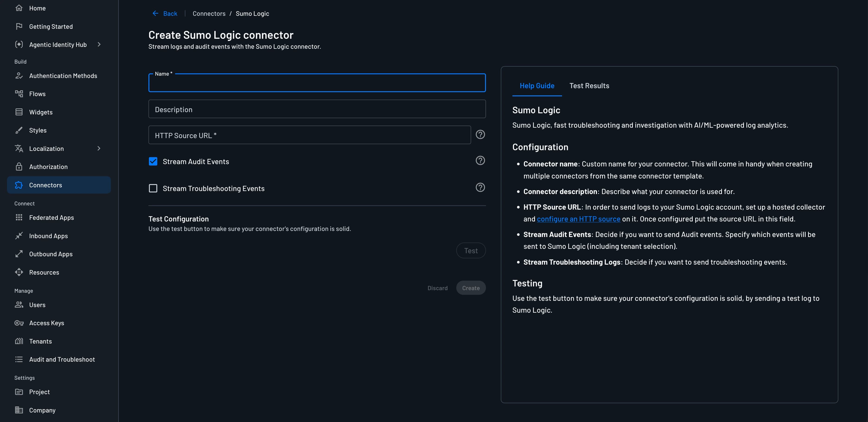Click the Audit and Troubleshoot list icon
This screenshot has height=422, width=868.
tap(19, 359)
